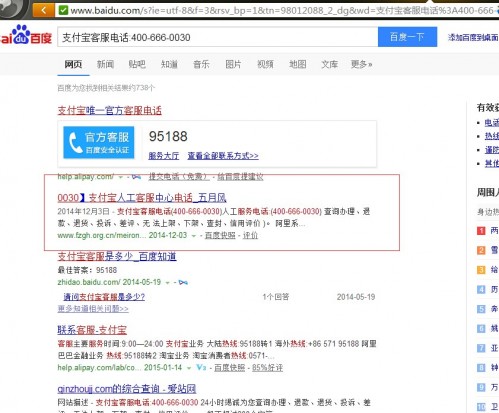The width and height of the screenshot is (499, 413).
Task: Open 百度快照 for help.alipay.com/lab result
Action: (x=230, y=368)
